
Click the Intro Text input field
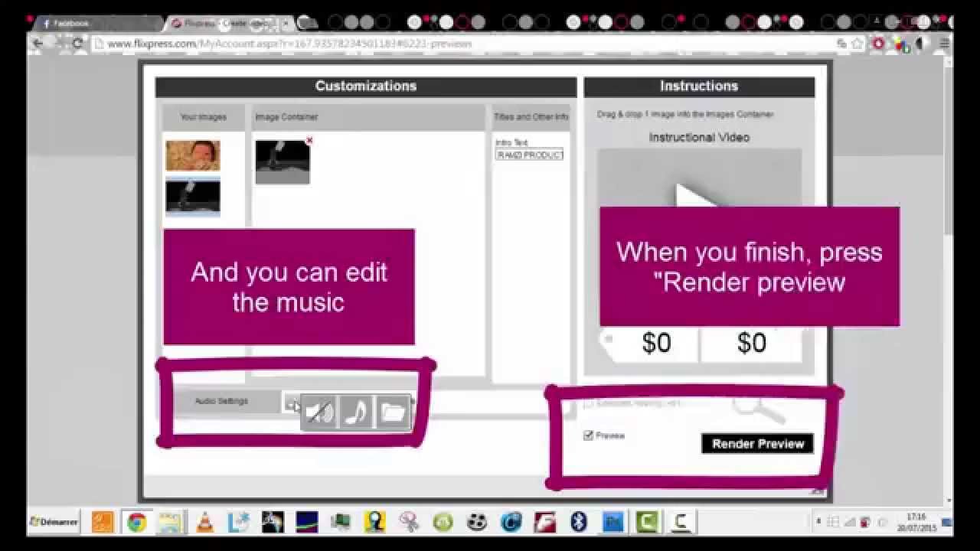click(x=529, y=155)
